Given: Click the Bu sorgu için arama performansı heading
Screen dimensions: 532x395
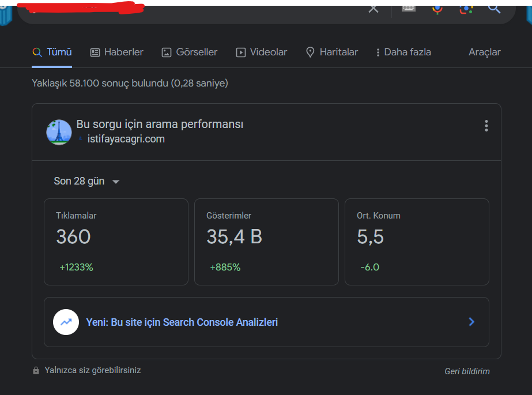Looking at the screenshot, I should click(160, 125).
